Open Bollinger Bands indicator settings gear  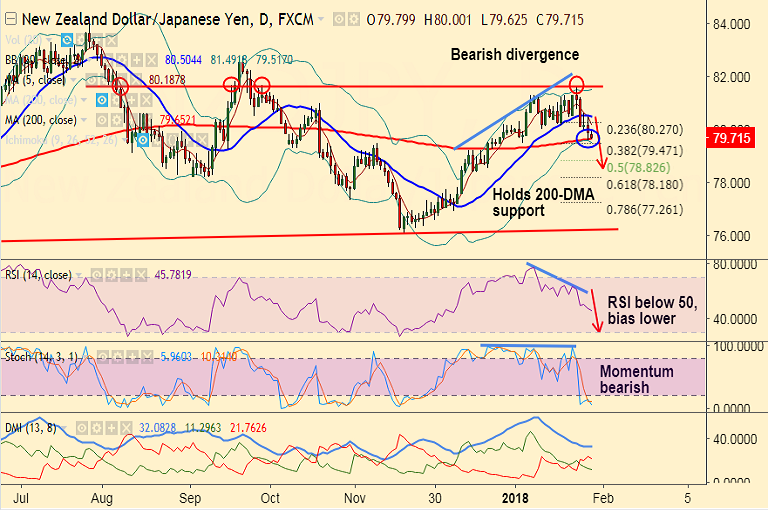(x=121, y=60)
